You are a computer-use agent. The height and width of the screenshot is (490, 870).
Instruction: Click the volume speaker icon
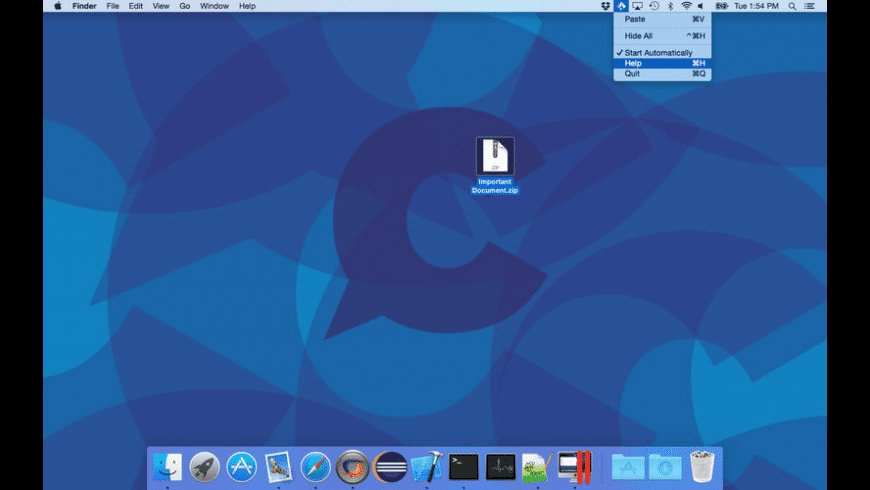[701, 6]
